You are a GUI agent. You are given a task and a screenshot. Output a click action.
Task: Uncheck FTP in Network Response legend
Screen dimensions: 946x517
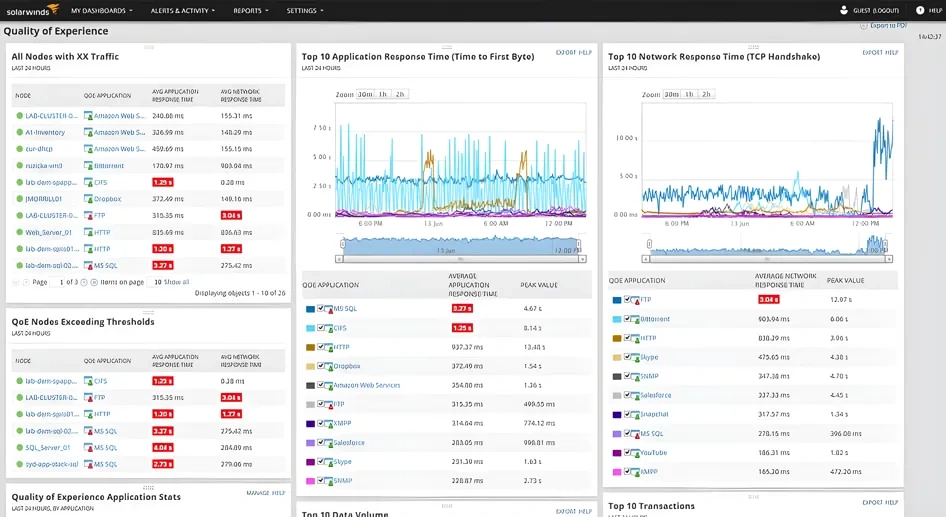(627, 299)
